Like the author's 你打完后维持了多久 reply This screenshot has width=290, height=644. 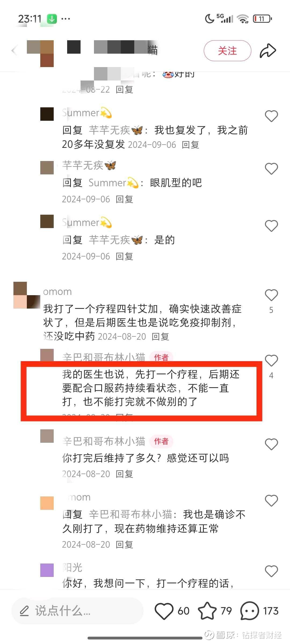click(271, 444)
